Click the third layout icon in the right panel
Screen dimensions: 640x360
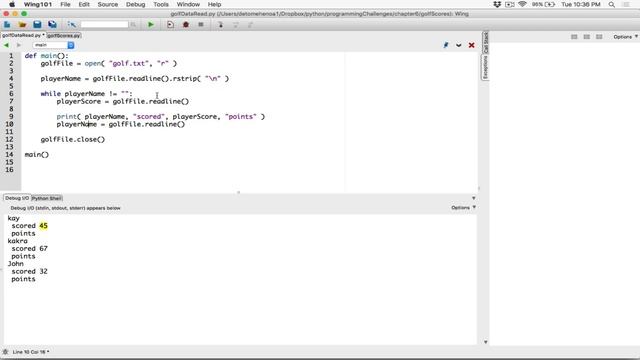(599, 37)
